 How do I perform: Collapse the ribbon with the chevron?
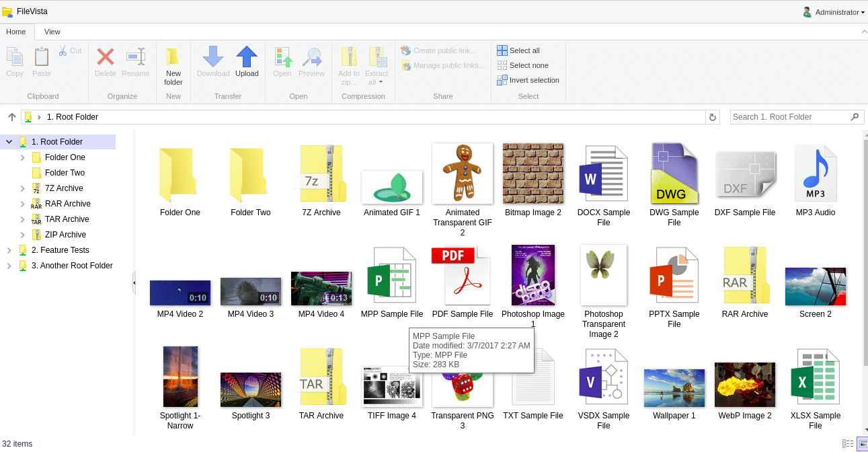[863, 32]
